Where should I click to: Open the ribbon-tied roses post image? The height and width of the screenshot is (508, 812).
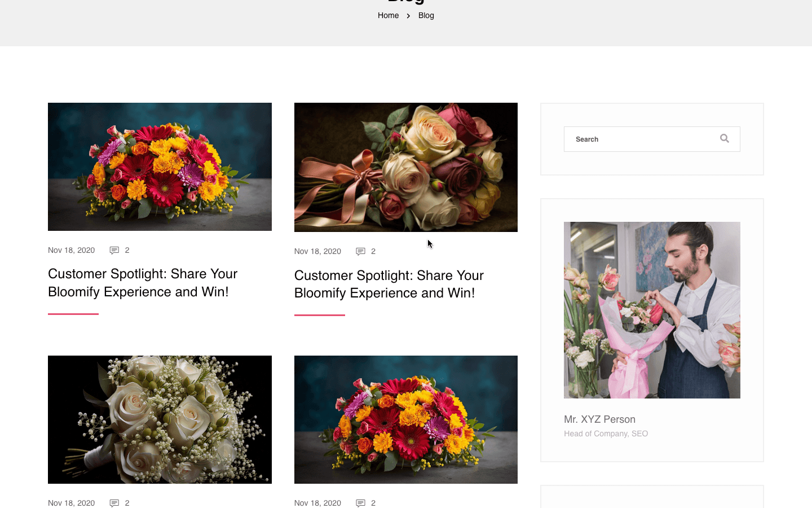pos(405,167)
